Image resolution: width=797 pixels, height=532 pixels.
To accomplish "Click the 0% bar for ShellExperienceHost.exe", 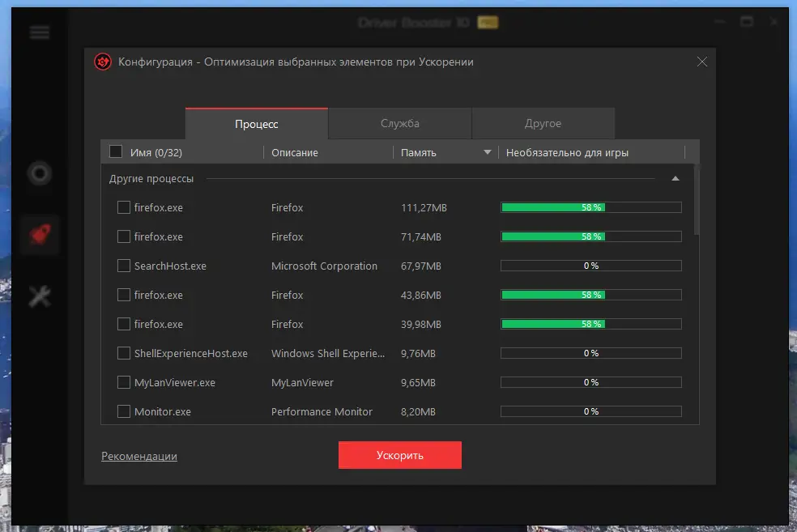I will pyautogui.click(x=590, y=353).
